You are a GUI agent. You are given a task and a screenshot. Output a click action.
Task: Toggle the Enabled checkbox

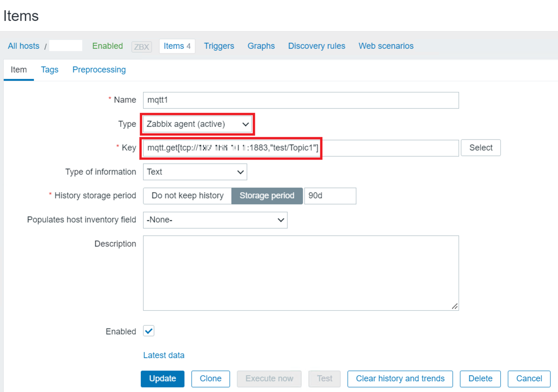(x=149, y=331)
